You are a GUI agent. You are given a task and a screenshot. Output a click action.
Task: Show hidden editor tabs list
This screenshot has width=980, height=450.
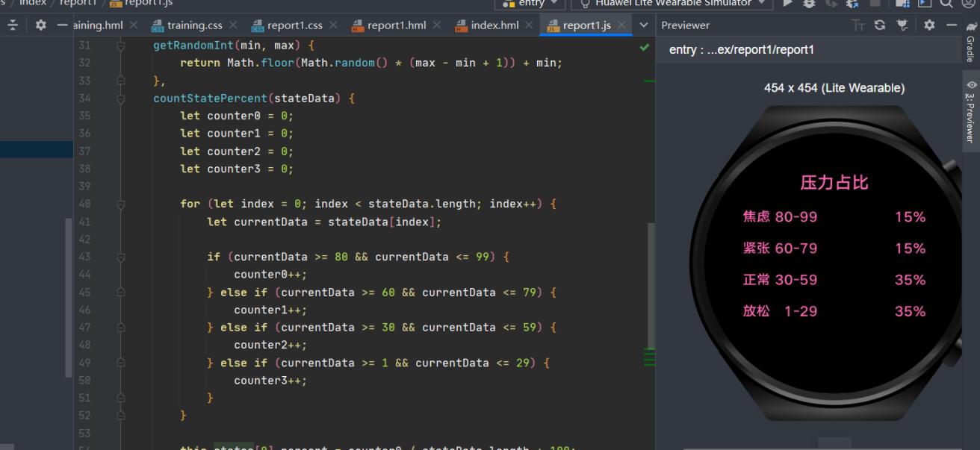click(644, 25)
